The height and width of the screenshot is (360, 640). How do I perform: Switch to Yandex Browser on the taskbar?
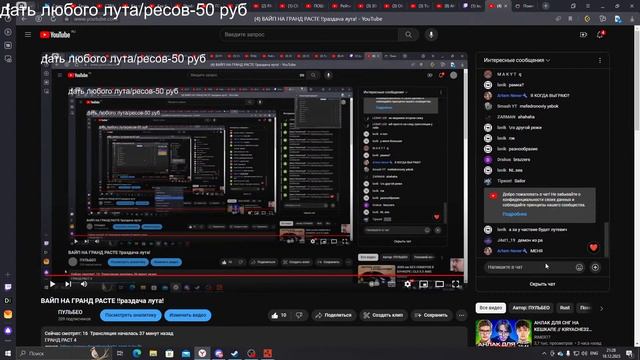point(202,353)
